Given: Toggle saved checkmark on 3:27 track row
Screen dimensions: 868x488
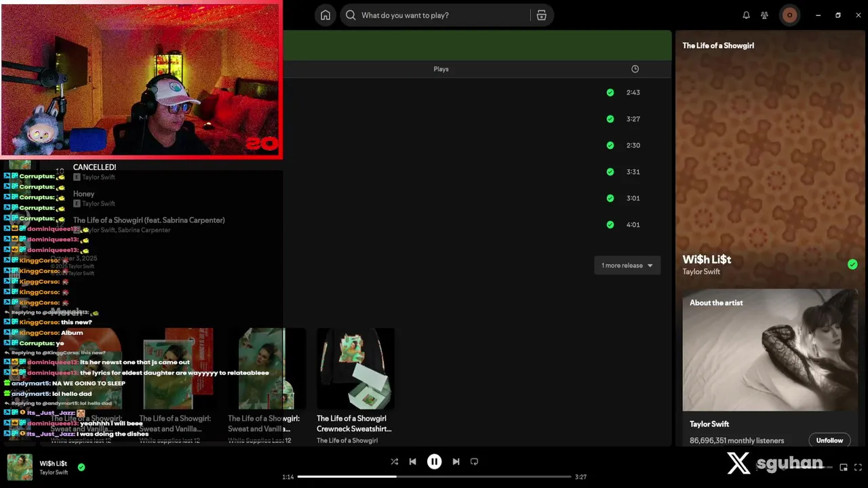Looking at the screenshot, I should click(x=610, y=119).
